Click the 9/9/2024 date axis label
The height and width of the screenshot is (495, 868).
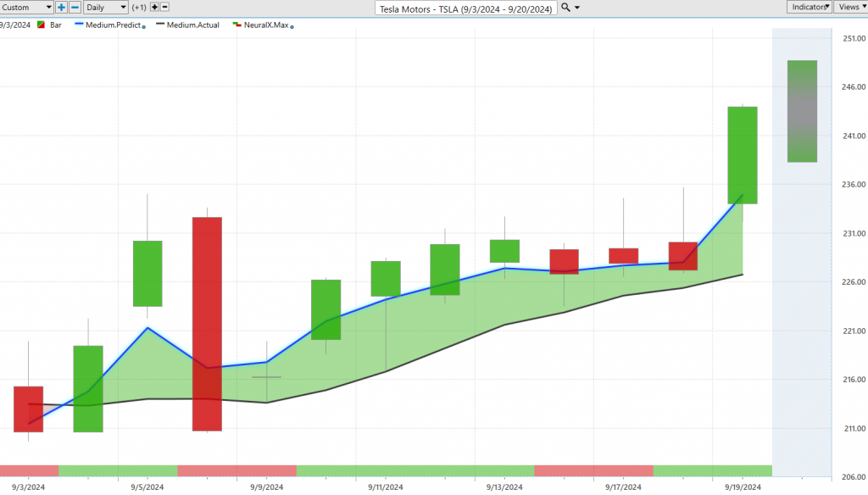pyautogui.click(x=266, y=487)
